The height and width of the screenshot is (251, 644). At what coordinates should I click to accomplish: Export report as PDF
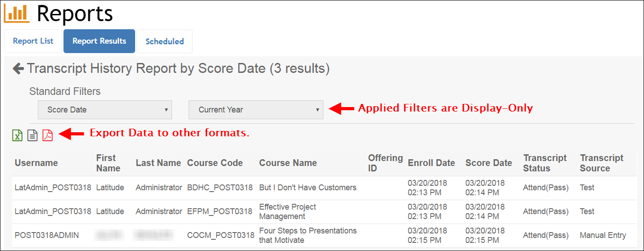(x=48, y=135)
